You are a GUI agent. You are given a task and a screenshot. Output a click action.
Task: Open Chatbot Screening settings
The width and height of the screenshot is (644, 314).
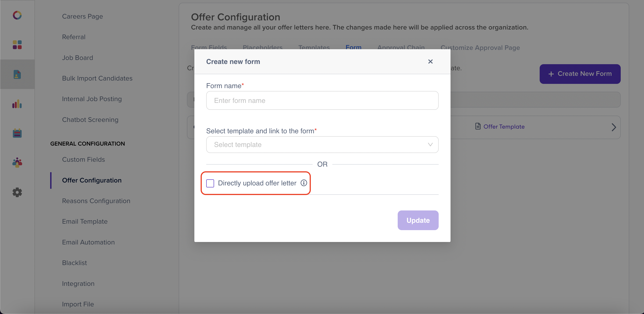coord(90,120)
